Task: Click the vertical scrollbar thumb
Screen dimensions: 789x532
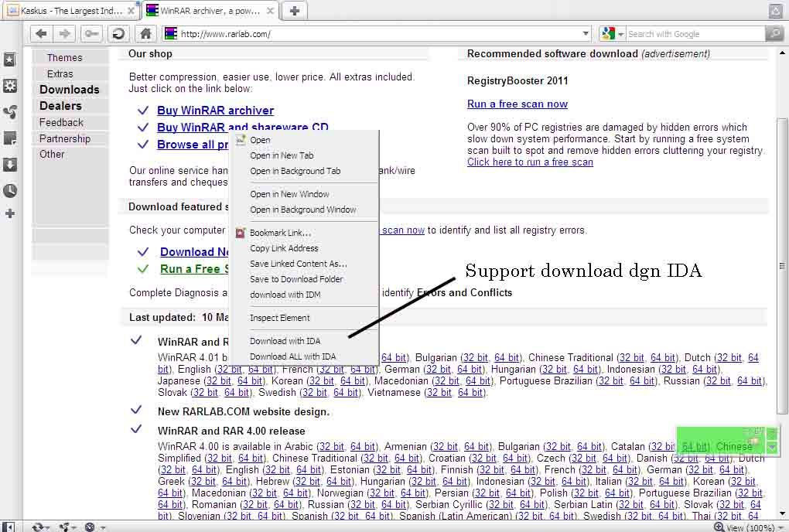Action: pyautogui.click(x=782, y=265)
